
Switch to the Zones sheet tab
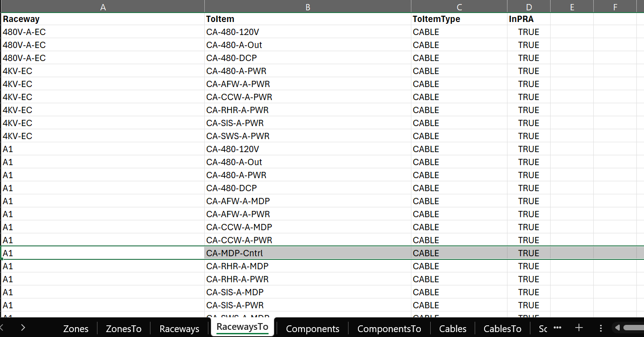[75, 329]
